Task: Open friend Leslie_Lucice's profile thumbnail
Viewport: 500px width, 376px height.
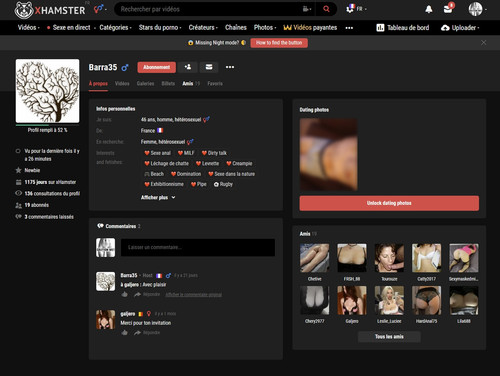Action: (389, 300)
